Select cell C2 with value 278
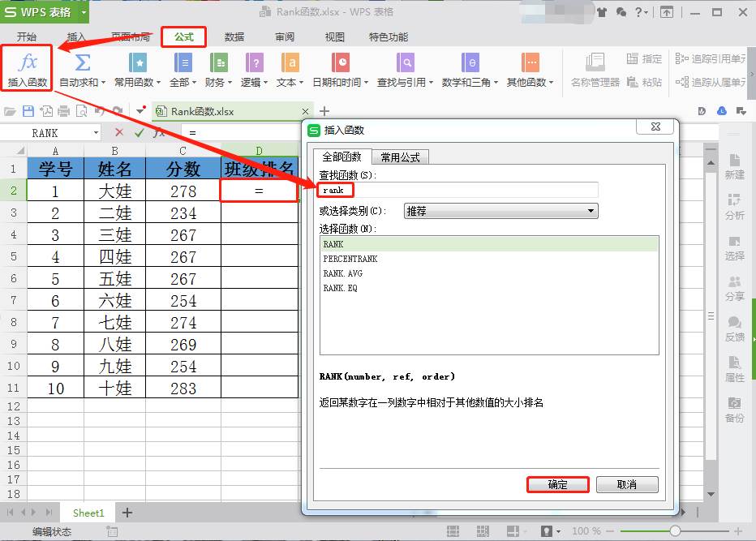Image resolution: width=756 pixels, height=541 pixels. click(183, 191)
